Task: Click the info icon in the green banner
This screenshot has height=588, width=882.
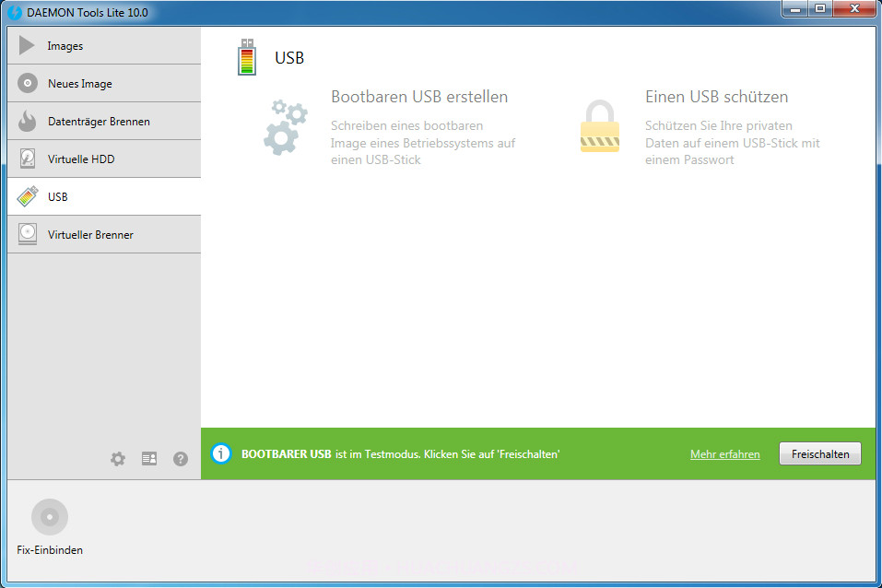Action: (x=220, y=453)
